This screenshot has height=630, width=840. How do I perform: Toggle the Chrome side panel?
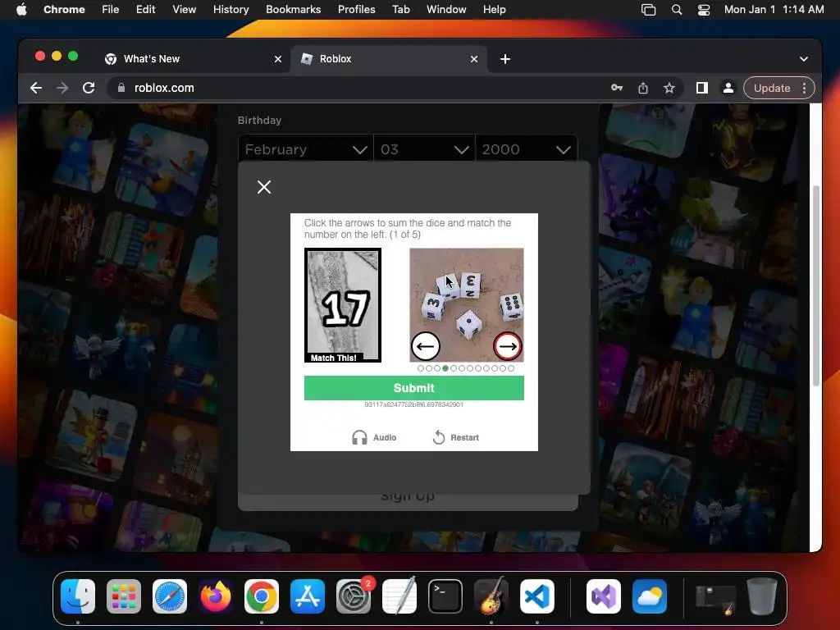click(x=702, y=88)
